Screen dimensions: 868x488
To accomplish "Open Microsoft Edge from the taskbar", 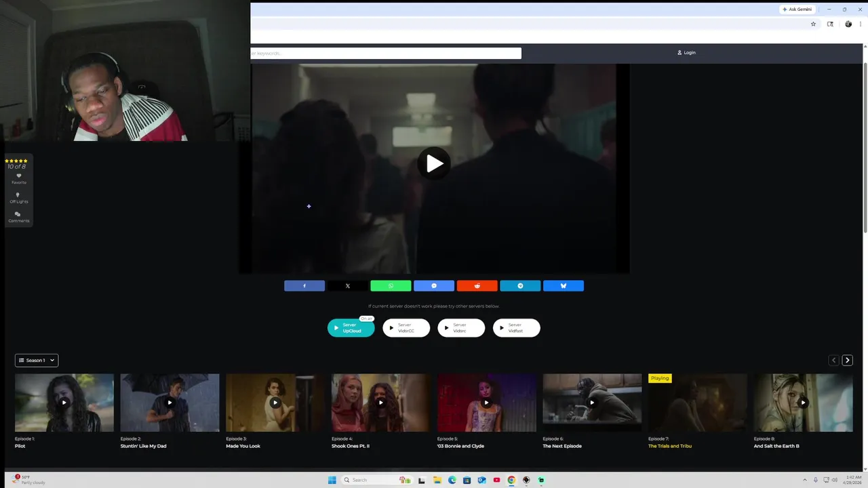I will [452, 480].
